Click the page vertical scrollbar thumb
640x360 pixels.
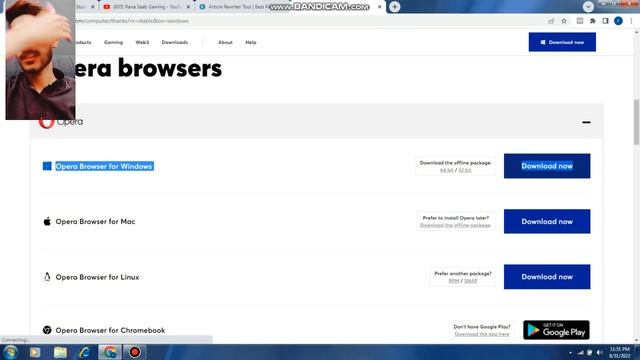click(636, 122)
